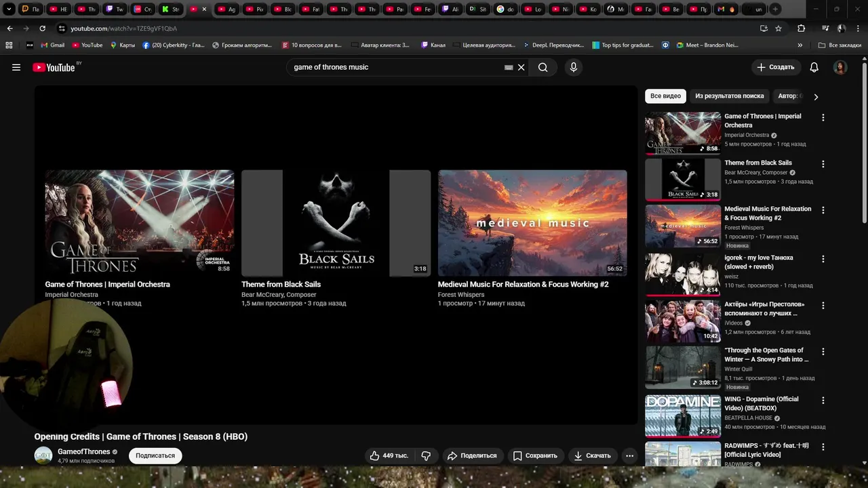Open Chrome media controls icon

coord(825,28)
